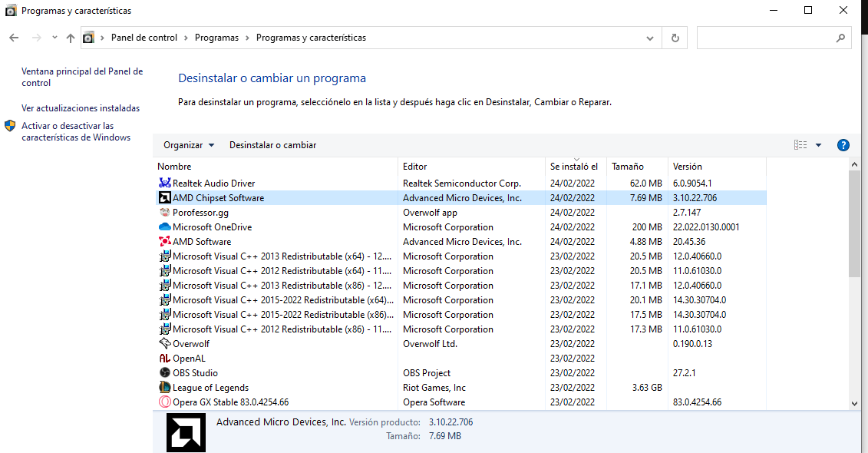Click the Overwolf program icon
Screen dimensions: 868x453
(x=164, y=343)
